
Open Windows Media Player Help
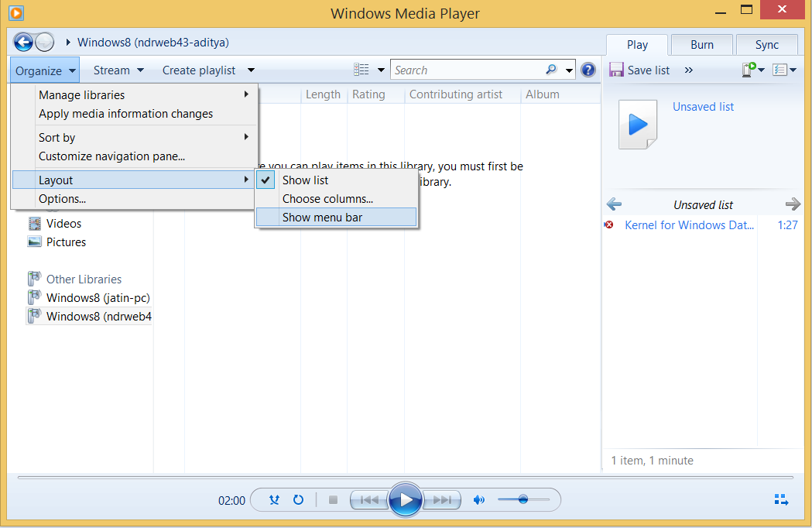pos(588,70)
